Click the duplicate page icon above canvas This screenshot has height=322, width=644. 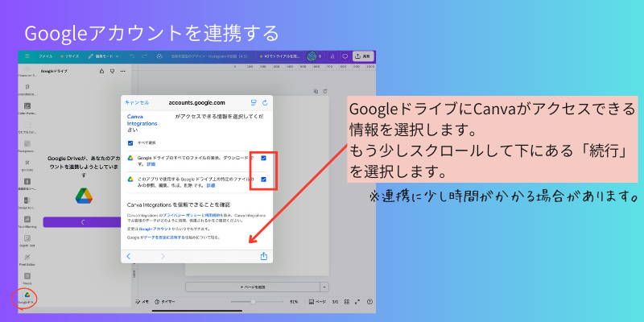[x=316, y=91]
